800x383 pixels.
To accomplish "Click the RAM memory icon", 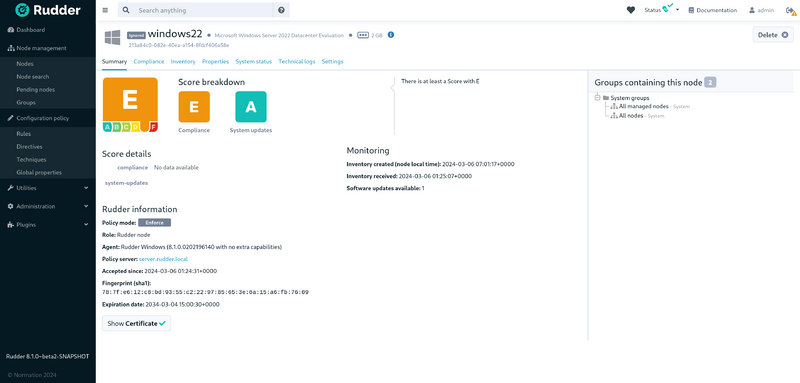I will 363,35.
